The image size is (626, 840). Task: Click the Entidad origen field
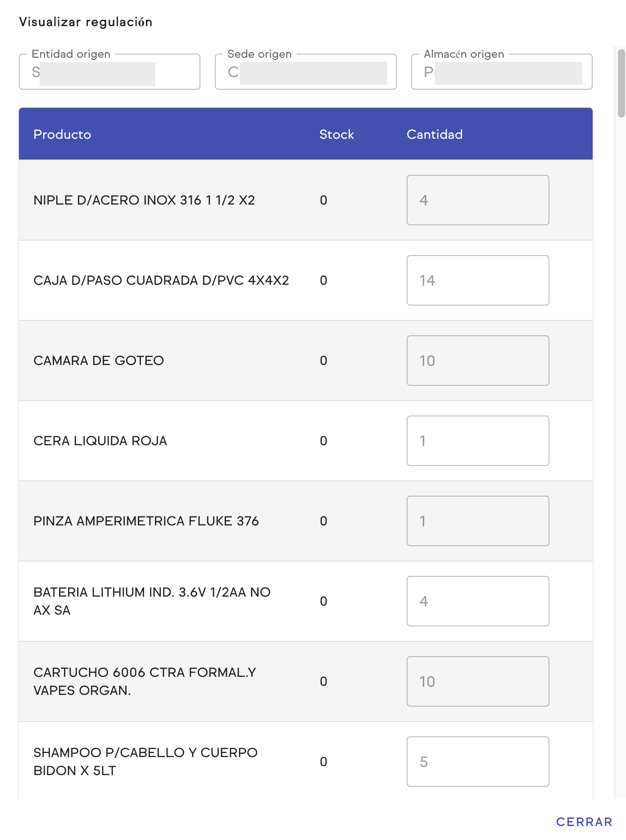point(109,72)
